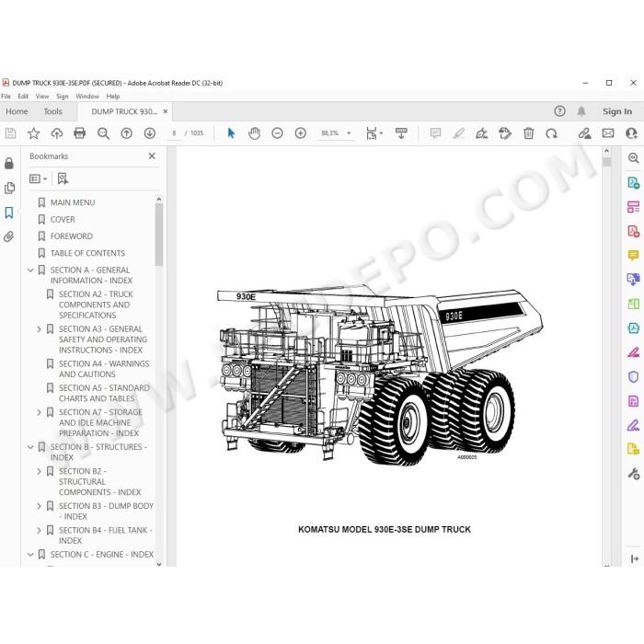The image size is (644, 644).
Task: Open the Edit menu
Action: 23,96
